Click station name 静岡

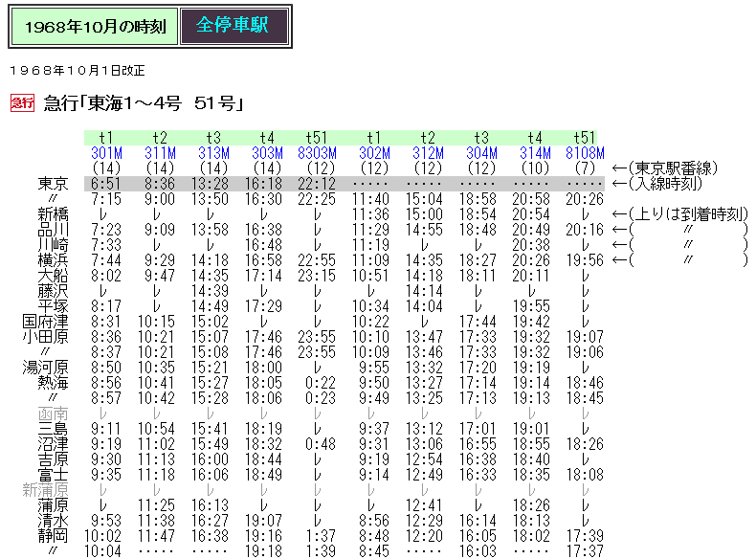[53, 536]
